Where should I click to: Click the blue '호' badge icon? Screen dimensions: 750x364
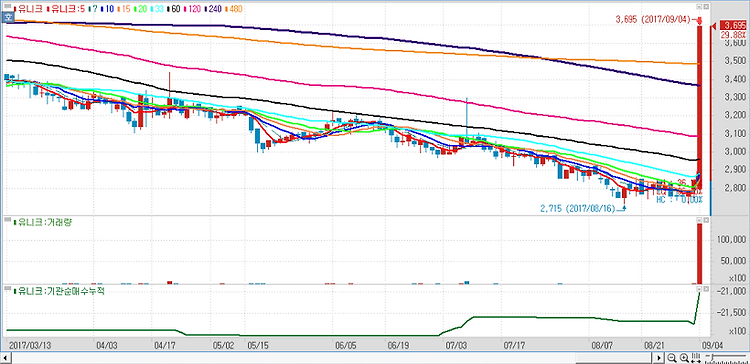click(8, 18)
